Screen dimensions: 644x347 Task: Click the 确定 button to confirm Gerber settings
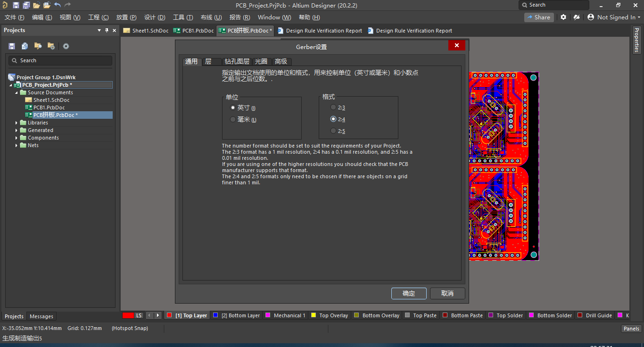click(408, 293)
